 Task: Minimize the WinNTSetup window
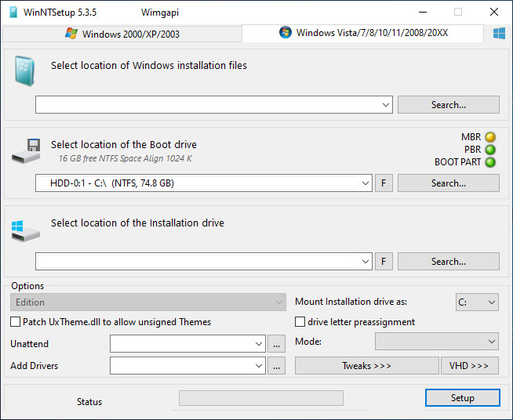(423, 12)
